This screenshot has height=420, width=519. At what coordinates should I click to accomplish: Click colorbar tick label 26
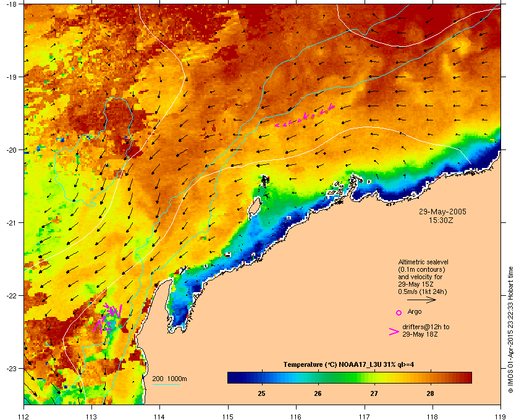pos(318,393)
